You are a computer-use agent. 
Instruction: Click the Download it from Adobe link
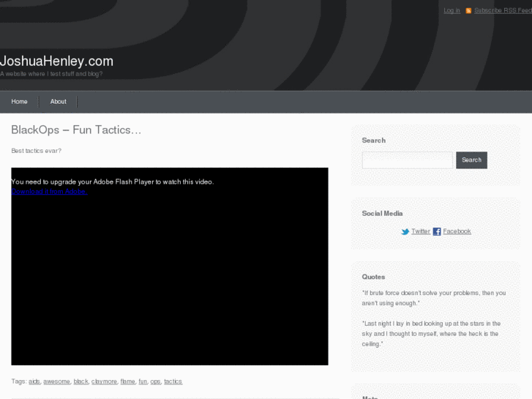coord(49,192)
